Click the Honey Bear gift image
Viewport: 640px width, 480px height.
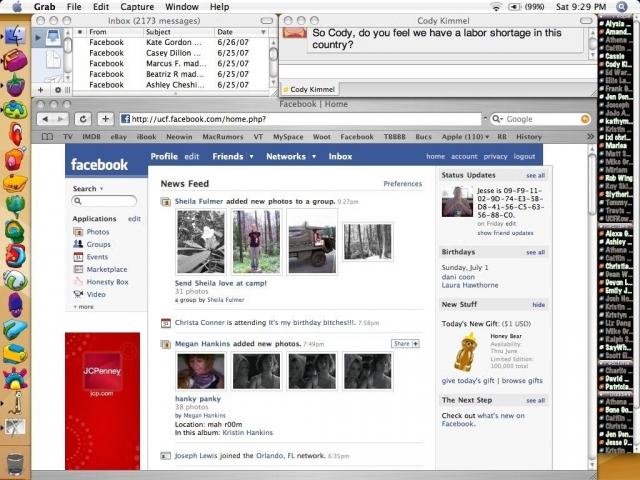point(466,352)
